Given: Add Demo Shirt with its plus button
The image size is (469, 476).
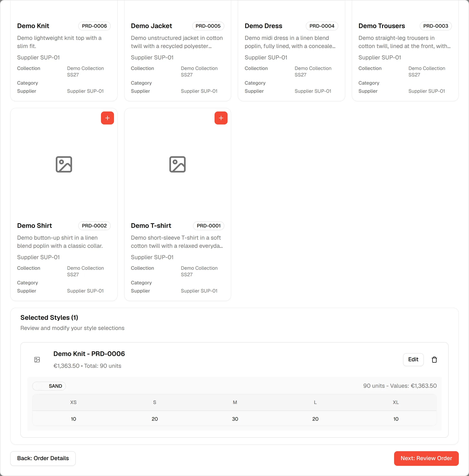Looking at the screenshot, I should point(107,118).
